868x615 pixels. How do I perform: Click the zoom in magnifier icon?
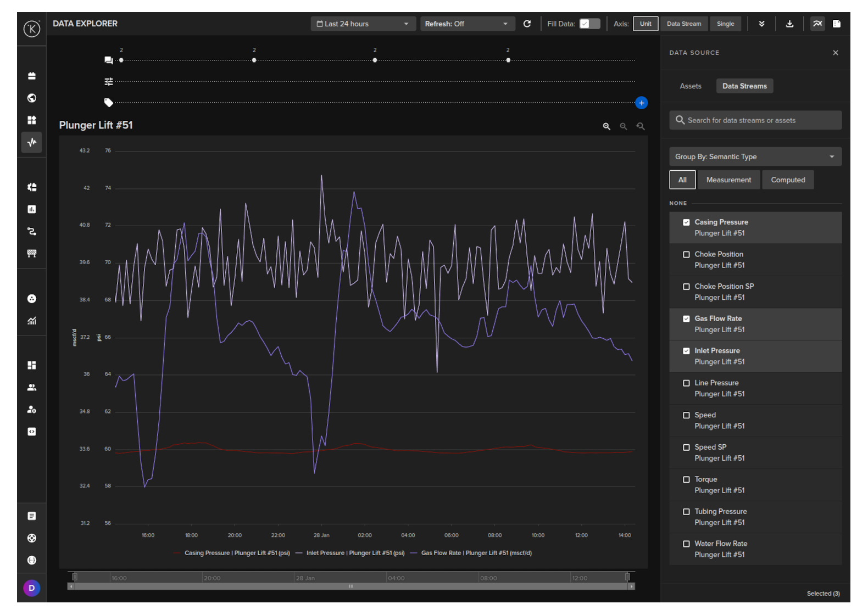click(607, 126)
